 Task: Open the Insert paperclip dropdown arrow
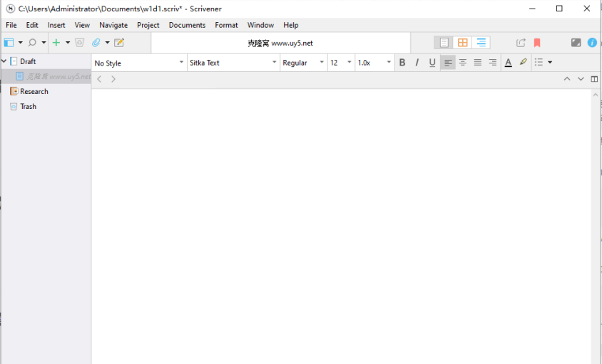(x=107, y=43)
